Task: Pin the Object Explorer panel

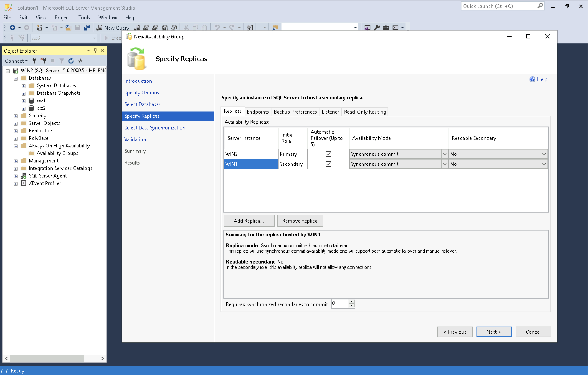Action: click(x=95, y=51)
